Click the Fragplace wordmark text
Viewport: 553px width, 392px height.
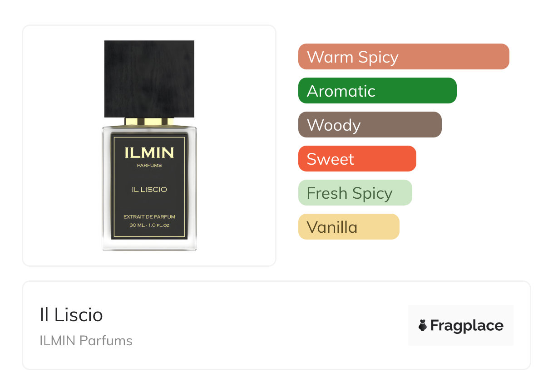[467, 326]
